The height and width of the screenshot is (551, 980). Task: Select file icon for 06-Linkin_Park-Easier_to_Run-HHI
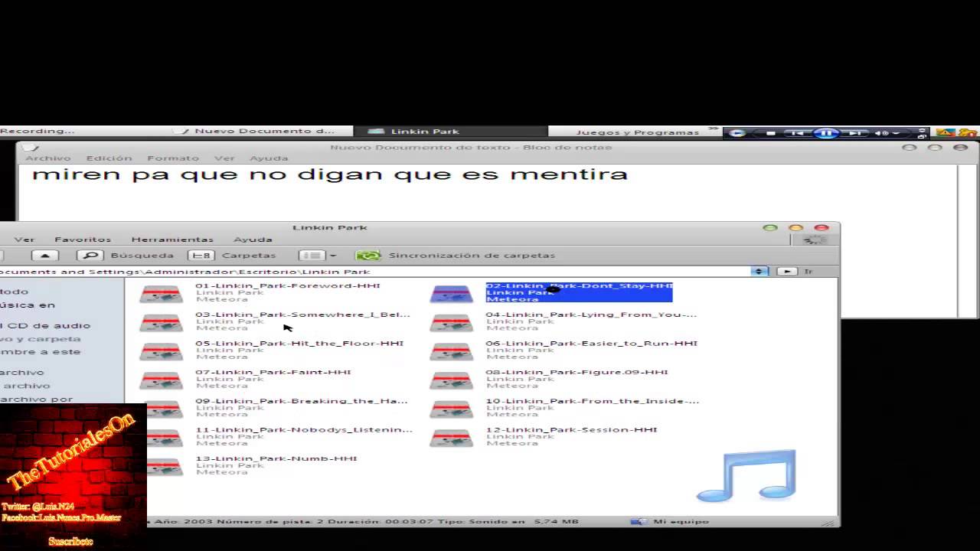tap(452, 352)
